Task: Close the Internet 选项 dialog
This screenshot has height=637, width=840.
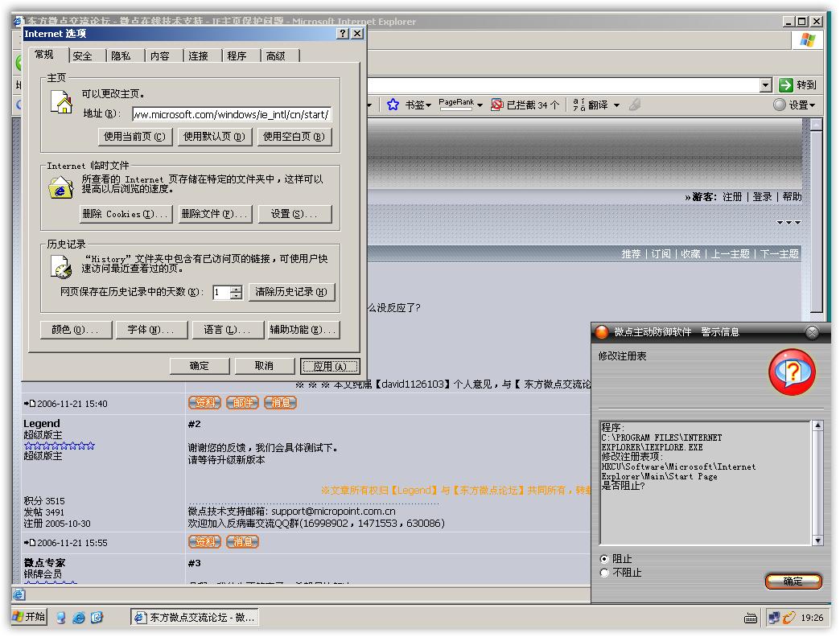Action: coord(357,34)
